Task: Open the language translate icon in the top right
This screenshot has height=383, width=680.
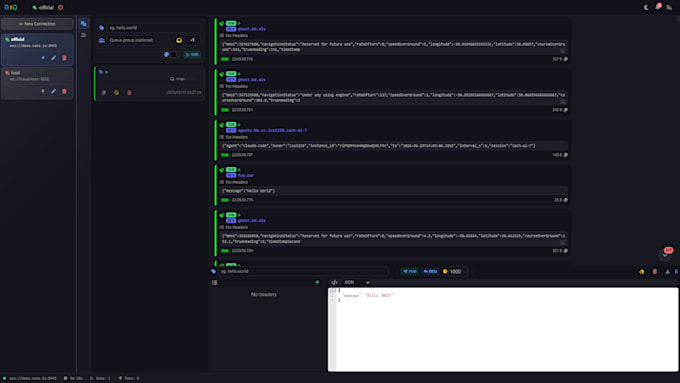Action: pos(669,7)
